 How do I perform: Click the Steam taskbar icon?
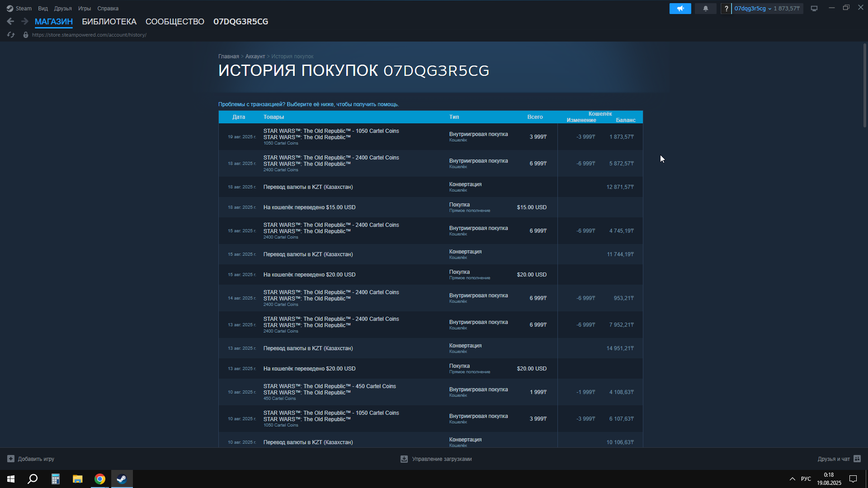pos(122,479)
